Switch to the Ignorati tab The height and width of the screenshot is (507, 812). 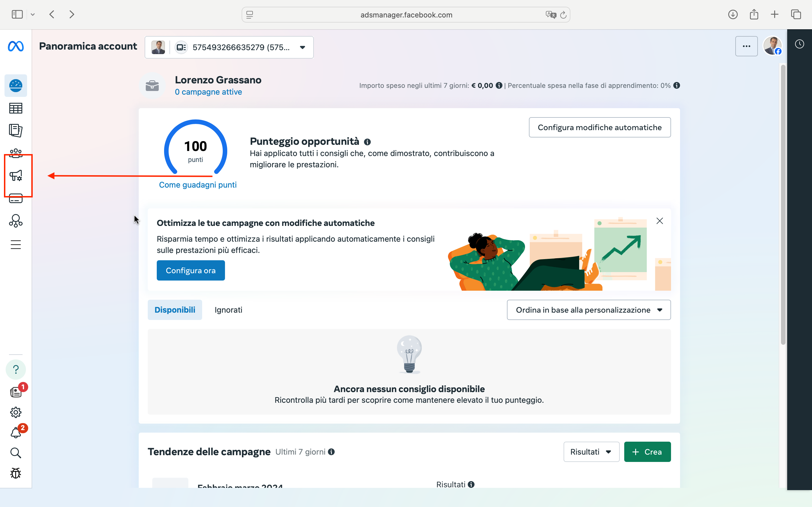pyautogui.click(x=228, y=310)
